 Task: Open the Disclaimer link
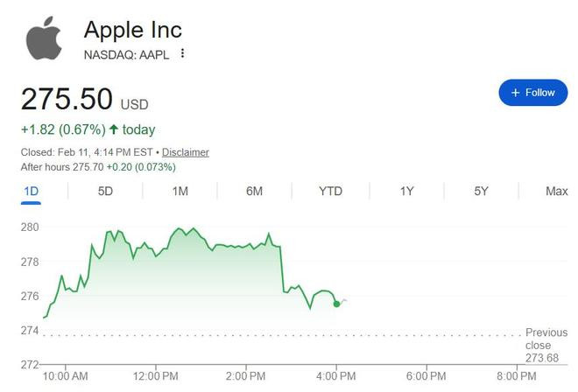(x=185, y=152)
